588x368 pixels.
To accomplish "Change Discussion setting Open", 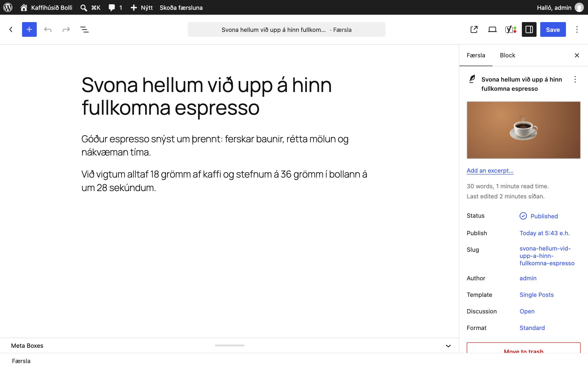I will pyautogui.click(x=527, y=311).
